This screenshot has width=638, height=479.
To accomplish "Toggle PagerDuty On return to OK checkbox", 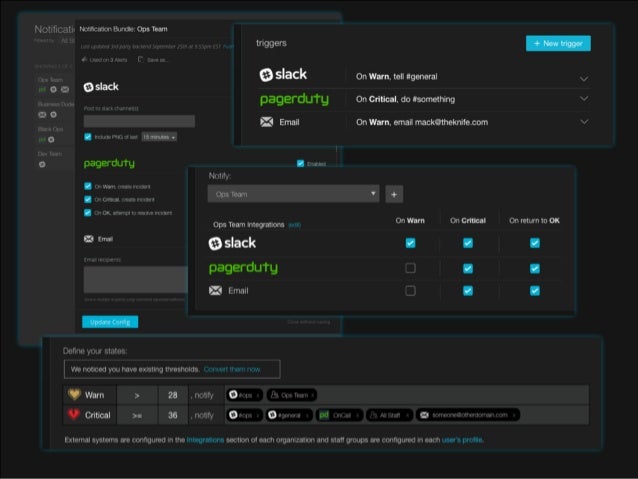I will click(x=535, y=268).
